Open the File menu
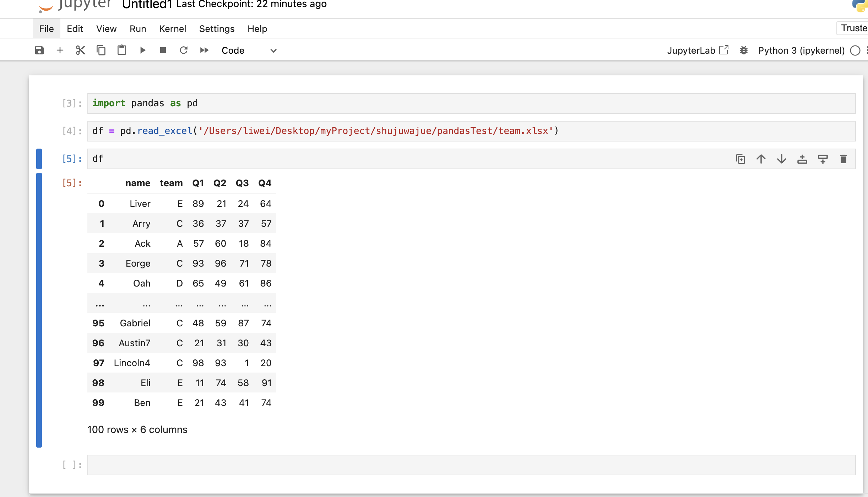This screenshot has width=868, height=497. point(47,28)
